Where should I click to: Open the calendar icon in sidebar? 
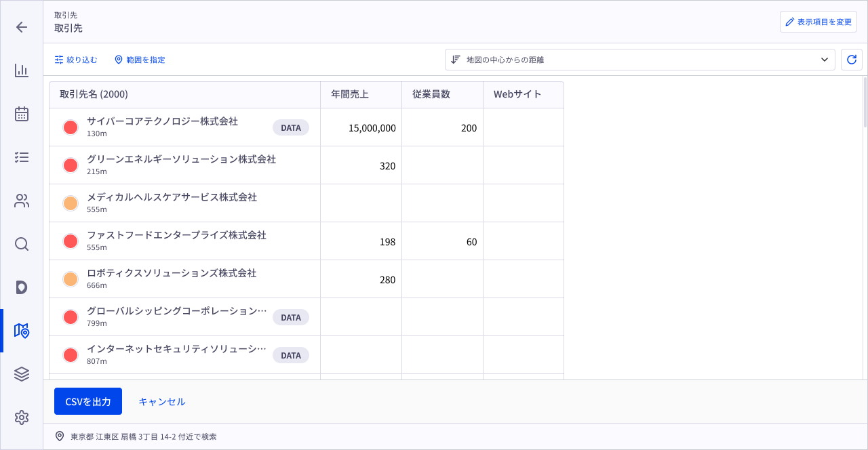pyautogui.click(x=22, y=114)
